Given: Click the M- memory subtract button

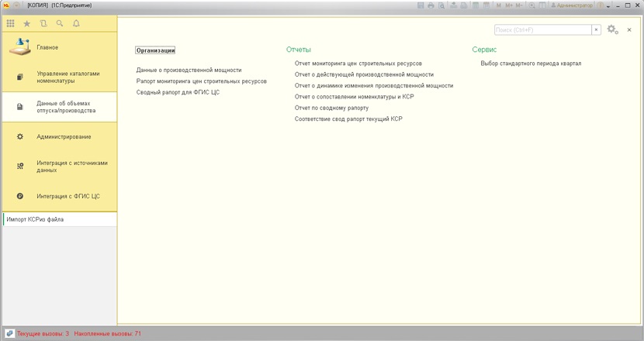Looking at the screenshot, I should [x=519, y=5].
